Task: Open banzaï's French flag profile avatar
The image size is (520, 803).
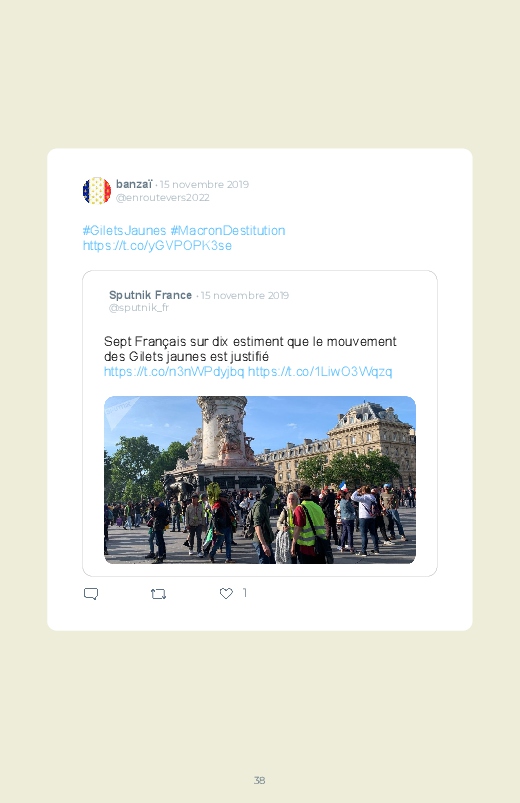Action: pos(97,191)
